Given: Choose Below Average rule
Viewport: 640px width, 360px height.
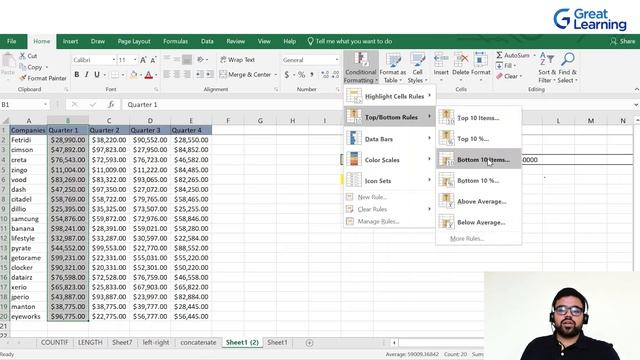Looking at the screenshot, I should 478,222.
